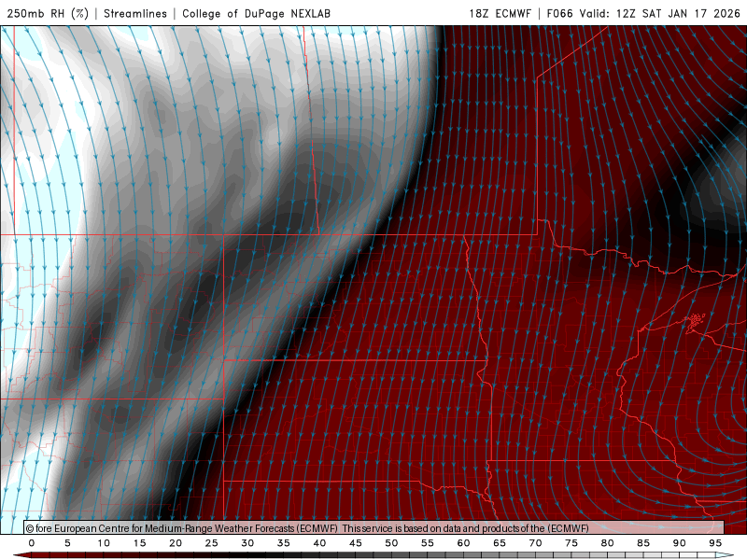Click the "15" value on the color scale
This screenshot has height=560, width=747.
click(139, 543)
